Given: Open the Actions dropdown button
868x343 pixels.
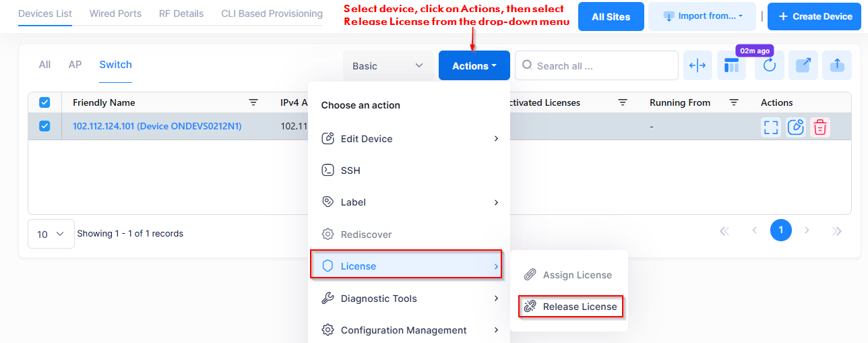Looking at the screenshot, I should pos(474,65).
